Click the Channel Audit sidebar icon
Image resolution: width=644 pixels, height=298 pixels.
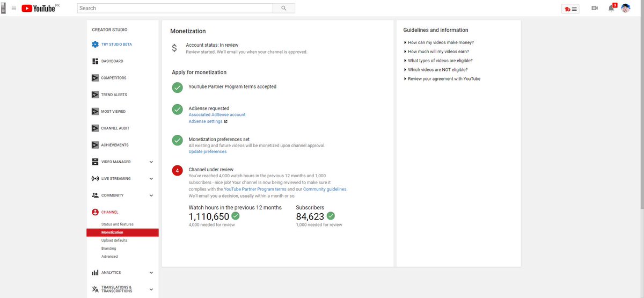[x=95, y=128]
